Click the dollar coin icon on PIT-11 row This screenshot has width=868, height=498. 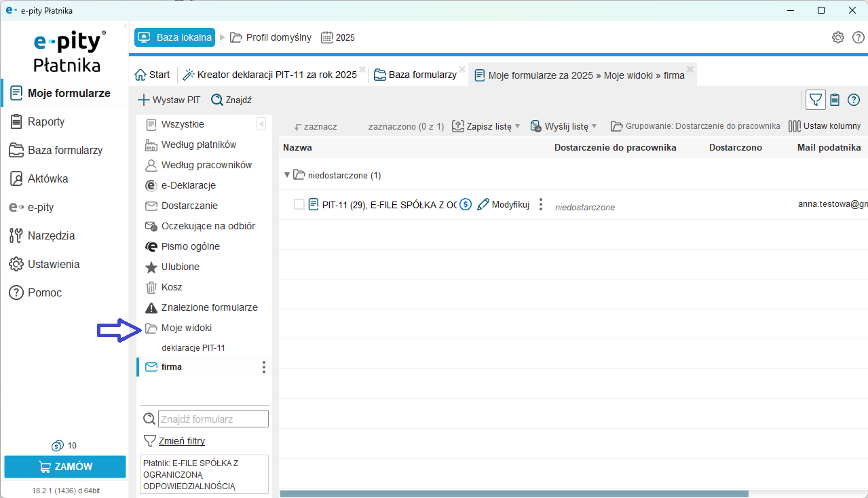[x=466, y=204]
